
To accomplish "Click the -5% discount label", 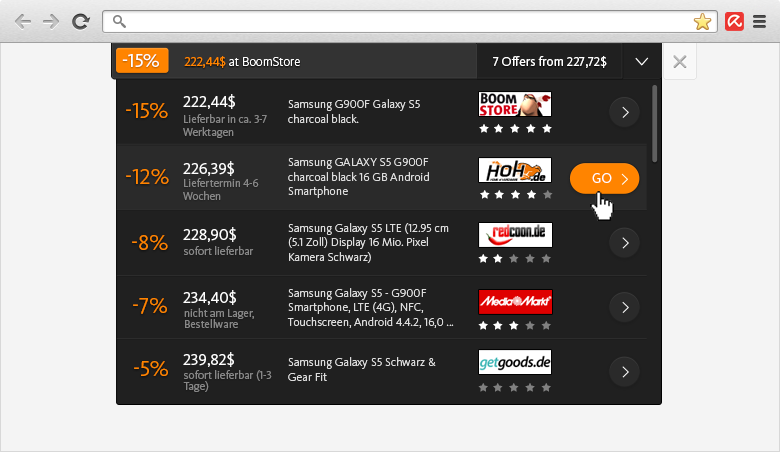I will (150, 369).
